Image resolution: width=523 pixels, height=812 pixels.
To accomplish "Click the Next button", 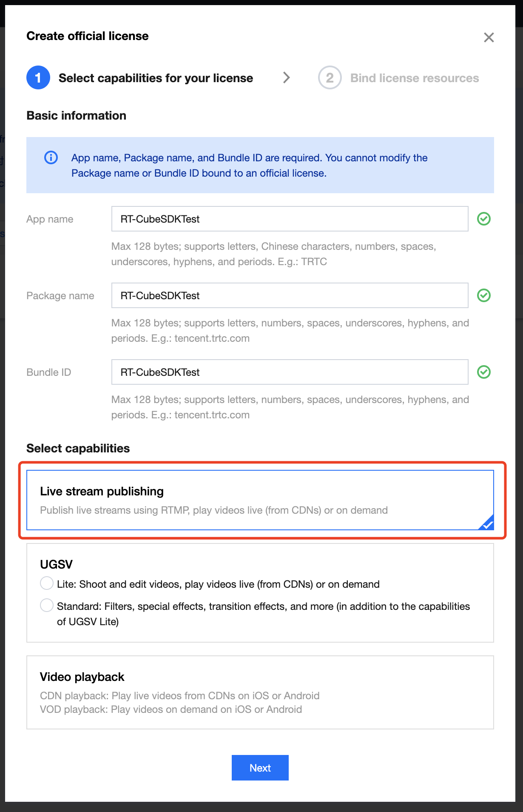I will point(260,768).
